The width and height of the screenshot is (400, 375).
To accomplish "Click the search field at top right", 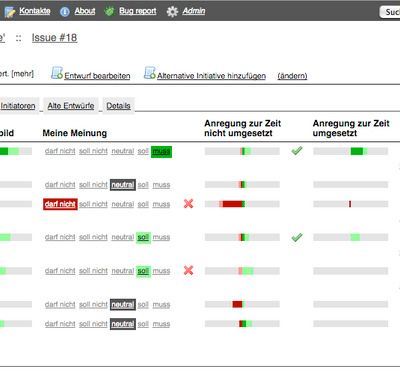I will [390, 12].
